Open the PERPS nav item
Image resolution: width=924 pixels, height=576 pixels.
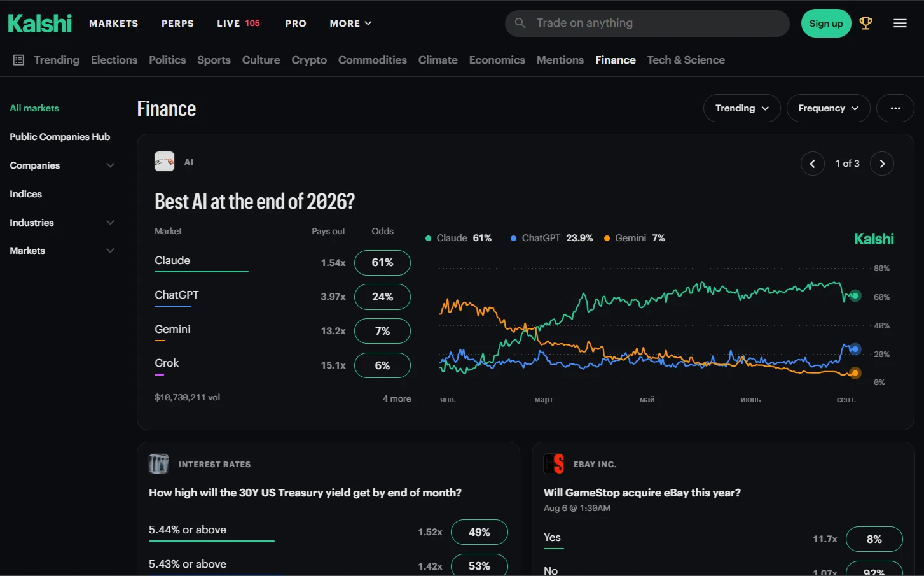[x=177, y=24]
